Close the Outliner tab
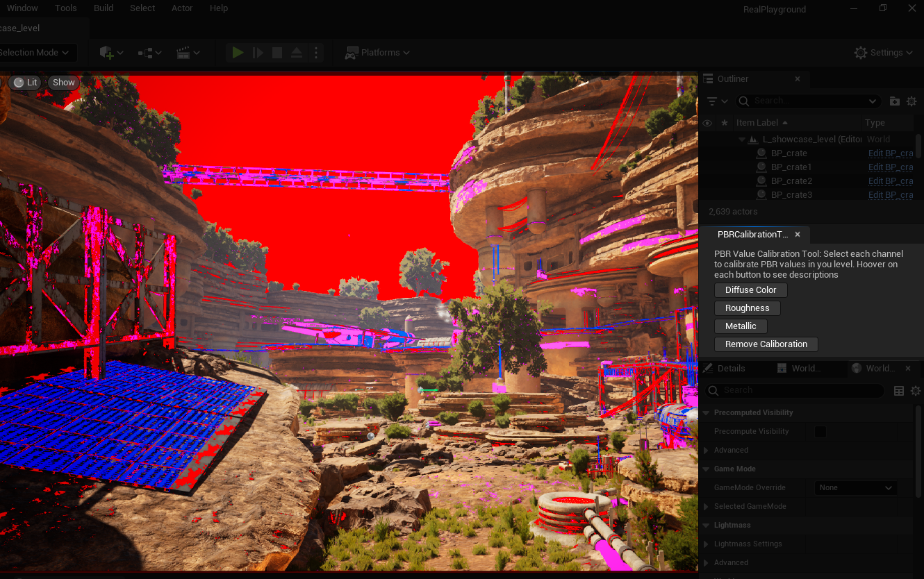Viewport: 924px width, 579px height. [x=798, y=79]
